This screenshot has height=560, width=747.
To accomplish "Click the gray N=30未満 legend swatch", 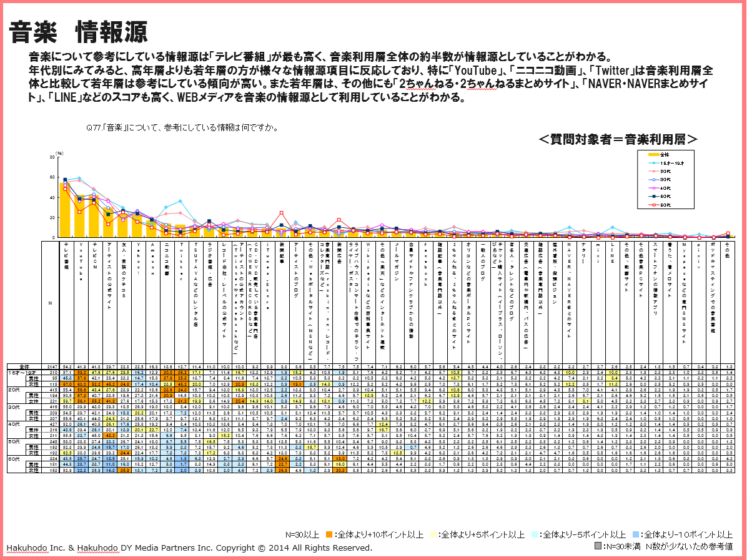I will [x=598, y=546].
